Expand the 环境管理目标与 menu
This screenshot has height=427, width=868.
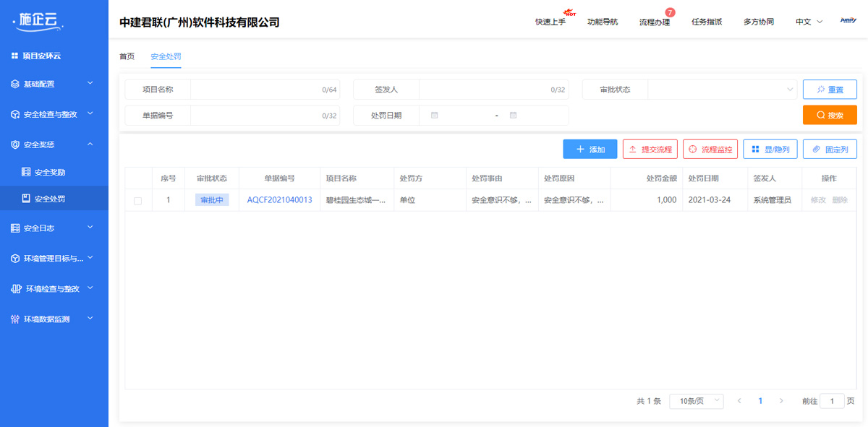pos(90,258)
